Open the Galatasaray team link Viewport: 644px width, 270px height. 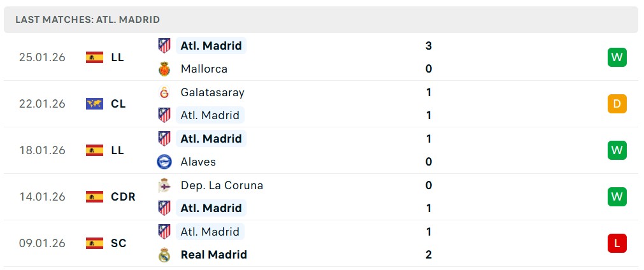[212, 92]
